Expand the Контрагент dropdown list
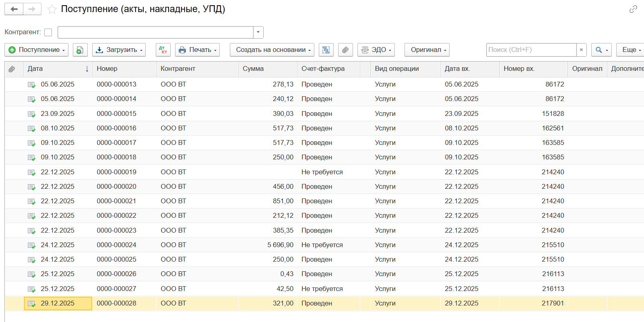 pyautogui.click(x=258, y=32)
